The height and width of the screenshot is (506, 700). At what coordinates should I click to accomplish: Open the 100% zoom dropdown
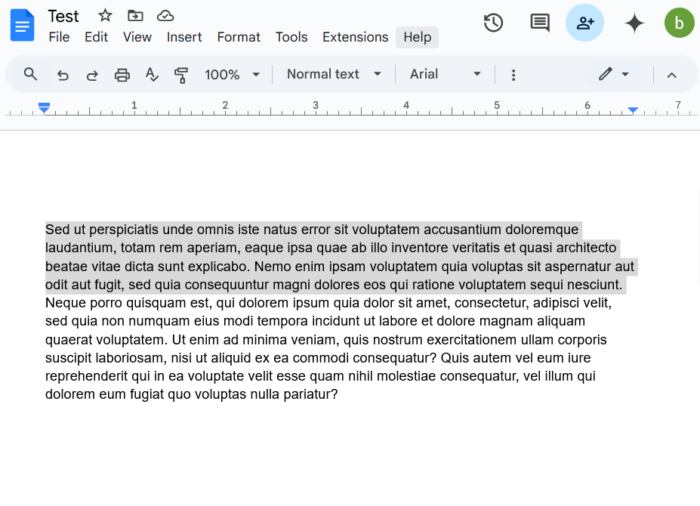pos(232,74)
